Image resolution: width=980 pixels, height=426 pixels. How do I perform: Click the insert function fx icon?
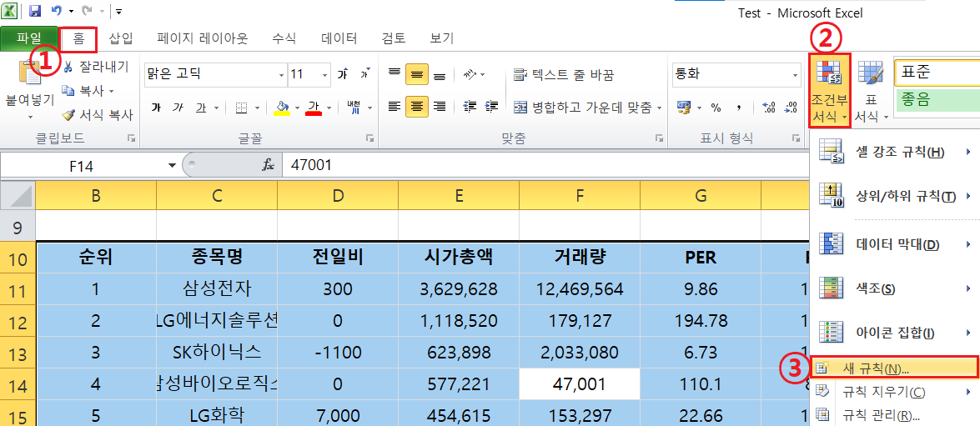click(268, 166)
